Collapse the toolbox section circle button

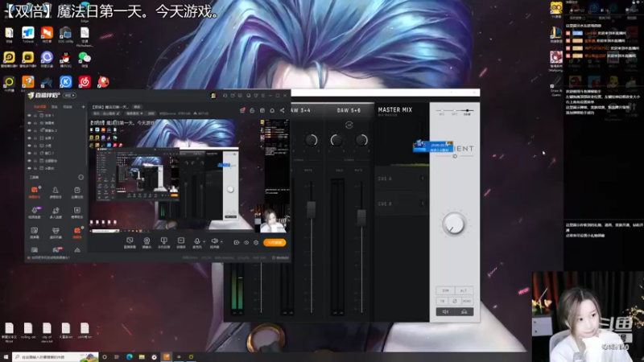[x=81, y=177]
